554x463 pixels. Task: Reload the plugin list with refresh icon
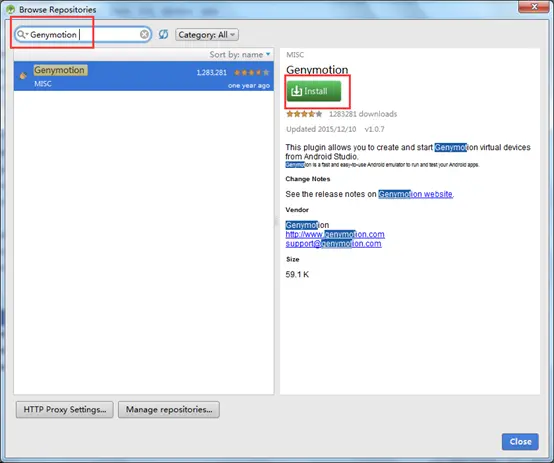(163, 34)
